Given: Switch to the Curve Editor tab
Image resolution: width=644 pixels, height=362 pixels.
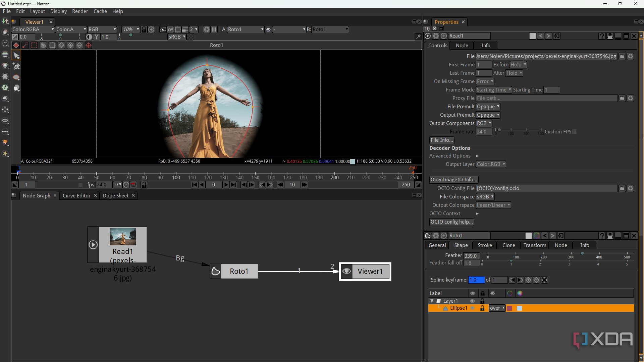Looking at the screenshot, I should coord(76,195).
